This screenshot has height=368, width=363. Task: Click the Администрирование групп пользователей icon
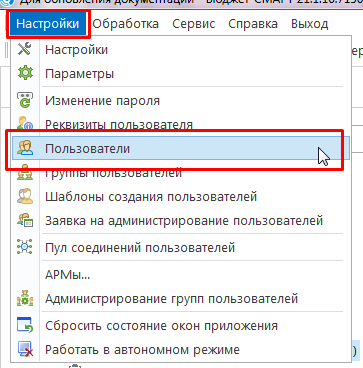[x=25, y=299]
